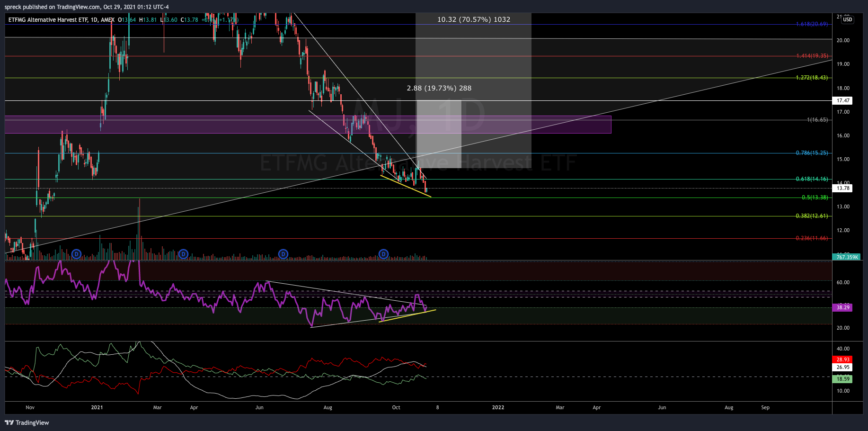
Task: Click the '2.88 (19.73%) 288' measurement label
Action: (439, 88)
